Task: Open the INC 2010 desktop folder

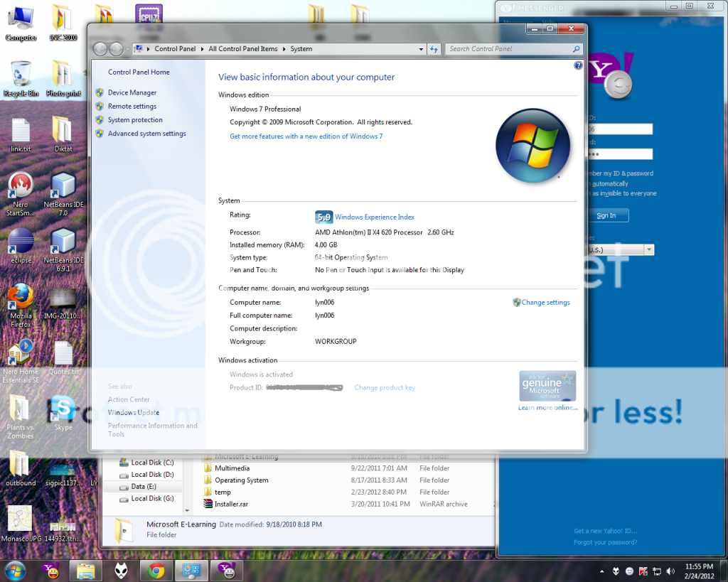Action: tap(63, 23)
